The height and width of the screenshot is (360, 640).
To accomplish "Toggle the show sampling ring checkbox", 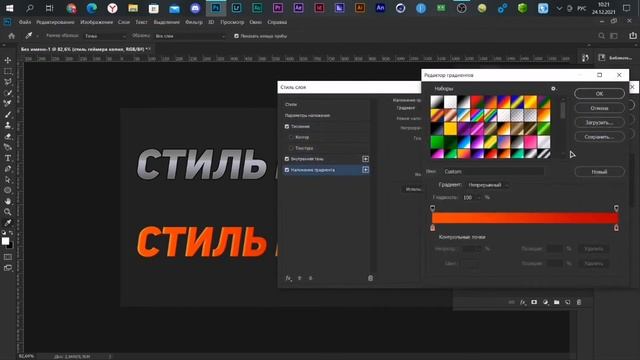I will (x=236, y=36).
